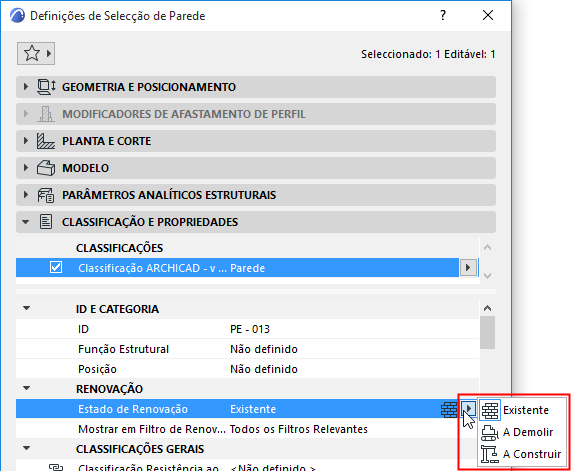Expand the Parâmetros Analíticos Estruturais panel

pyautogui.click(x=25, y=195)
